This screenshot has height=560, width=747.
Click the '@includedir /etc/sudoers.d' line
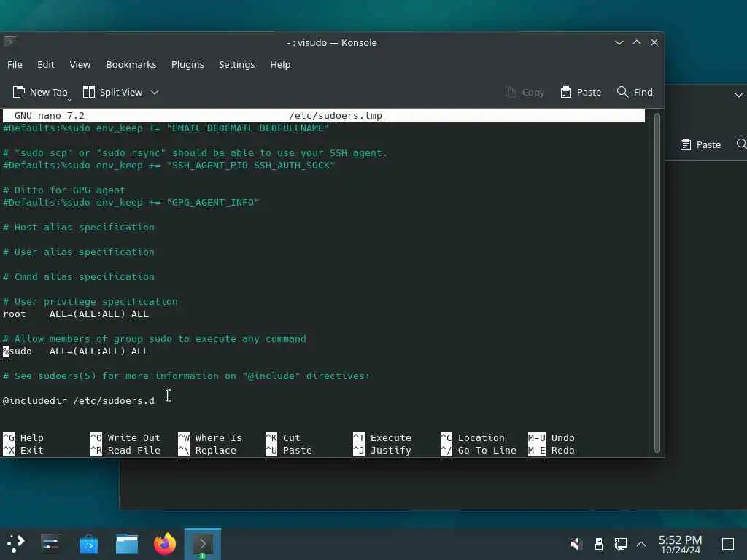click(79, 401)
